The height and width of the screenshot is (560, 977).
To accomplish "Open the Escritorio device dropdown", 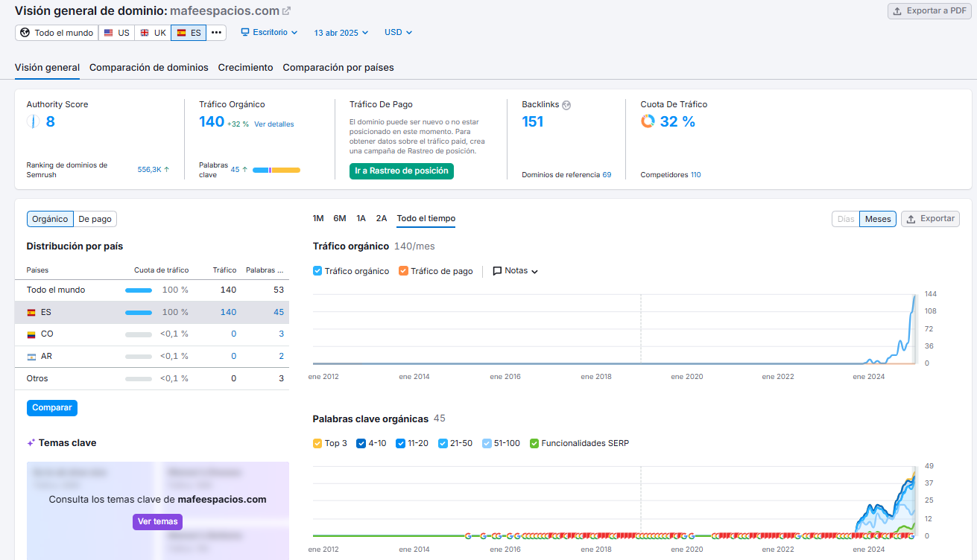I will [269, 33].
